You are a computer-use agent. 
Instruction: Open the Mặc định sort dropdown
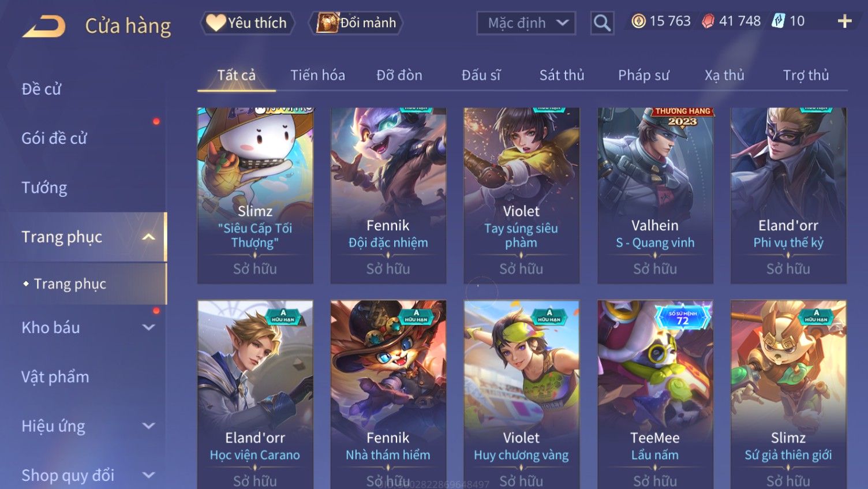click(x=526, y=23)
